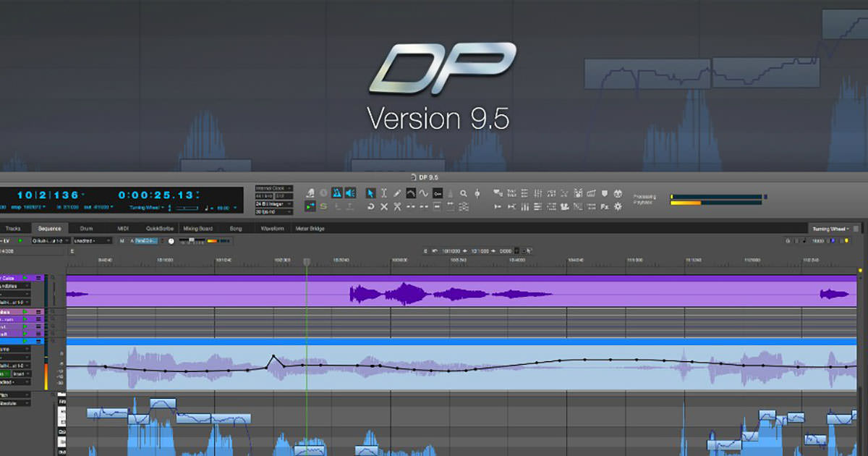Click the track volume slider in info bar
This screenshot has height=456, width=868.
pyautogui.click(x=191, y=240)
